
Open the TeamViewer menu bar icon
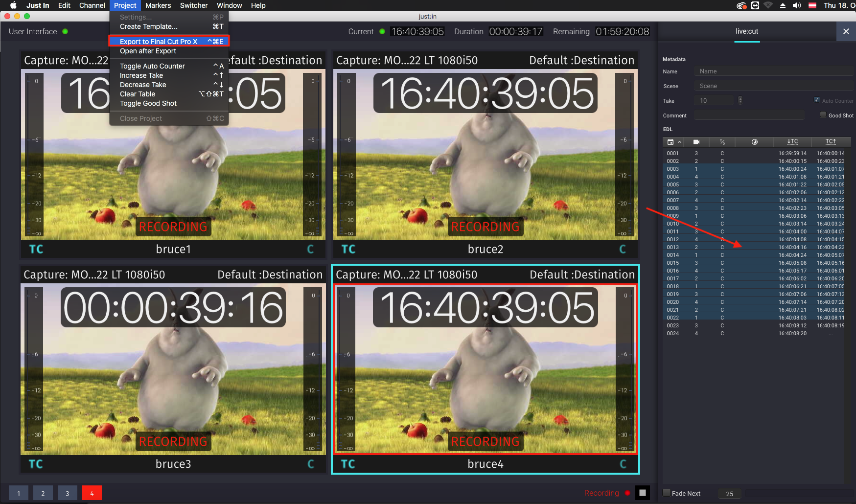[x=755, y=5]
